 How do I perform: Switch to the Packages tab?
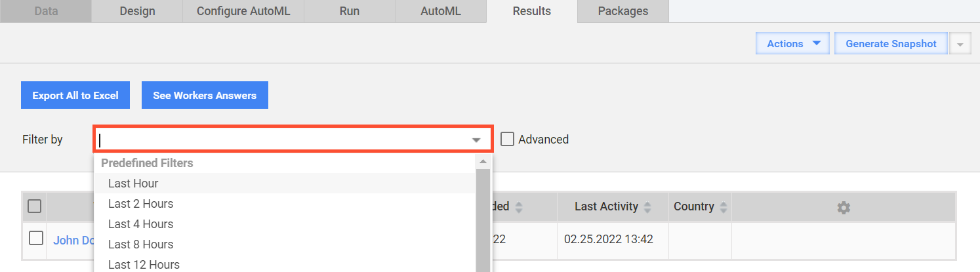point(623,11)
